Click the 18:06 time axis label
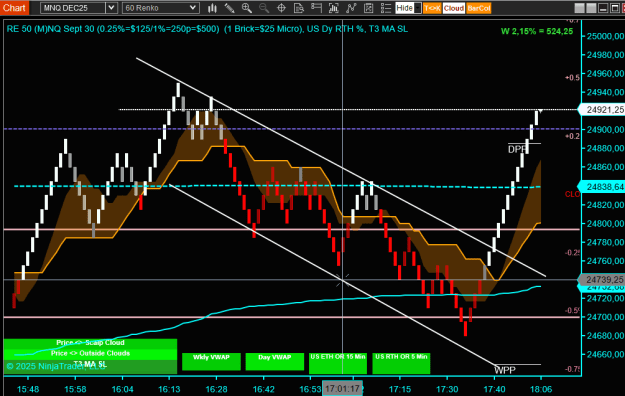Image resolution: width=625 pixels, height=396 pixels. click(x=540, y=389)
